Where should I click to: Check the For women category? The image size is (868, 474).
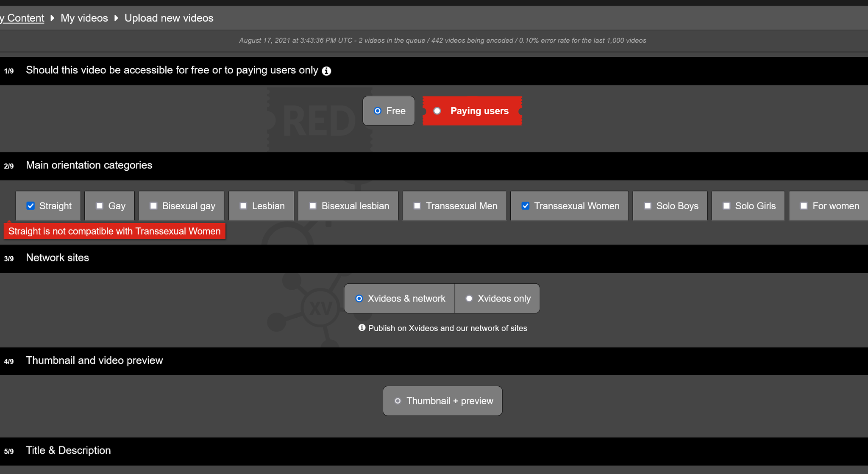pos(804,206)
